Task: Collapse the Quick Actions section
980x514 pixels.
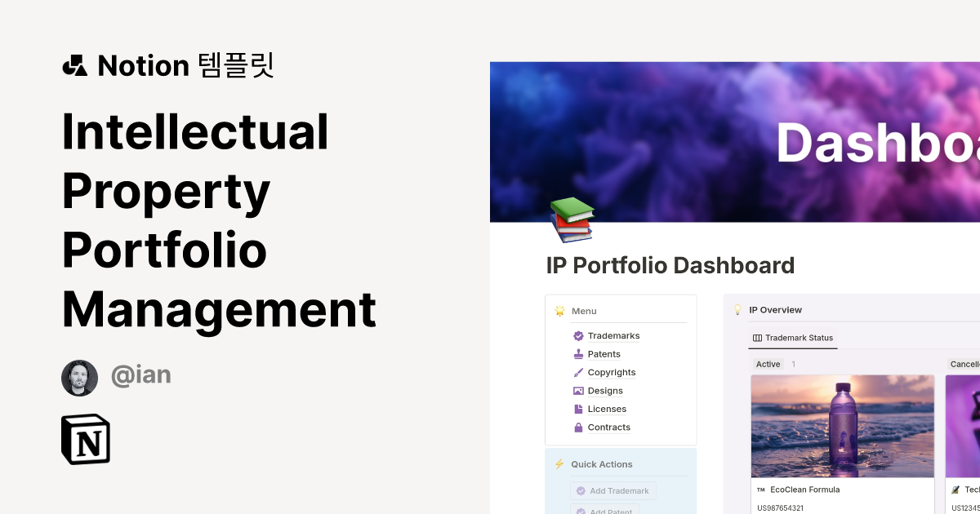Action: [x=602, y=463]
